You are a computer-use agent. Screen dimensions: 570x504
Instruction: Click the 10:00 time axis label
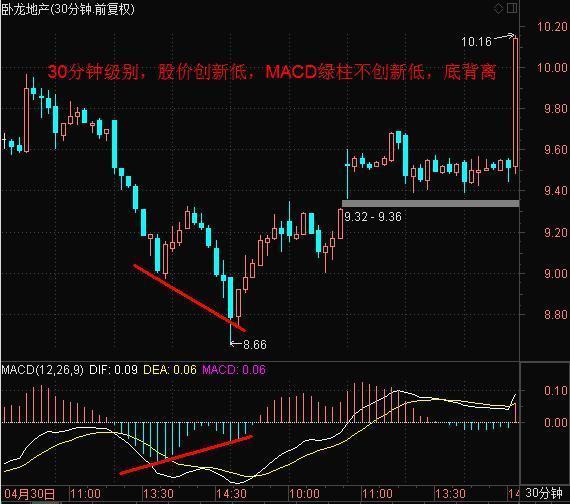(304, 494)
